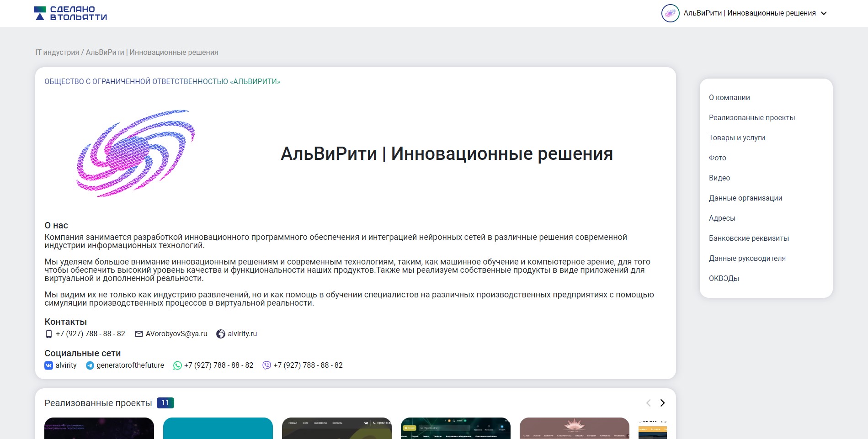This screenshot has height=439, width=868.
Task: Go to Товары и услуги section
Action: pyautogui.click(x=737, y=138)
